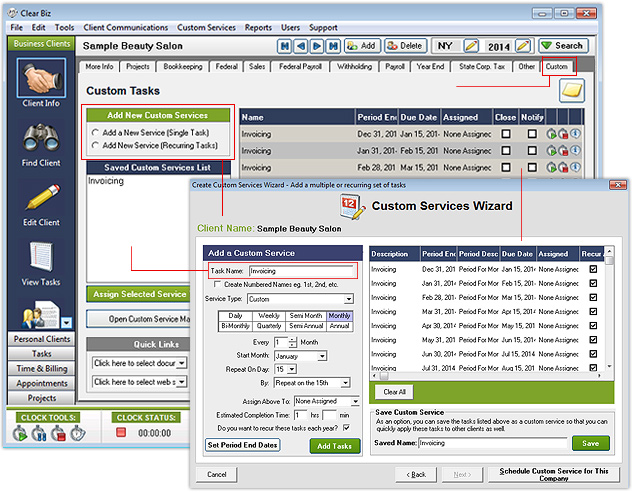Go to the first client record
This screenshot has height=492, width=635.
coord(285,46)
